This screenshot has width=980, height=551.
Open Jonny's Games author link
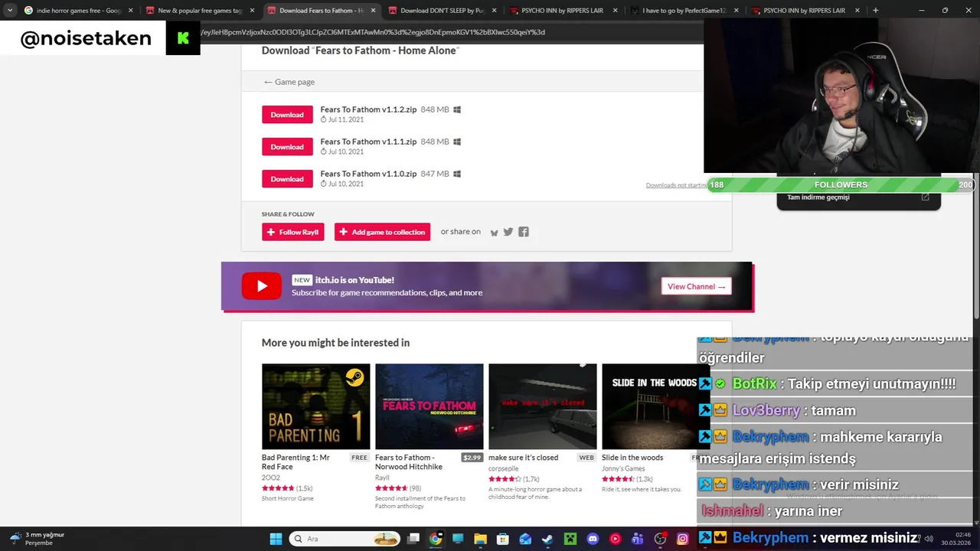(623, 468)
